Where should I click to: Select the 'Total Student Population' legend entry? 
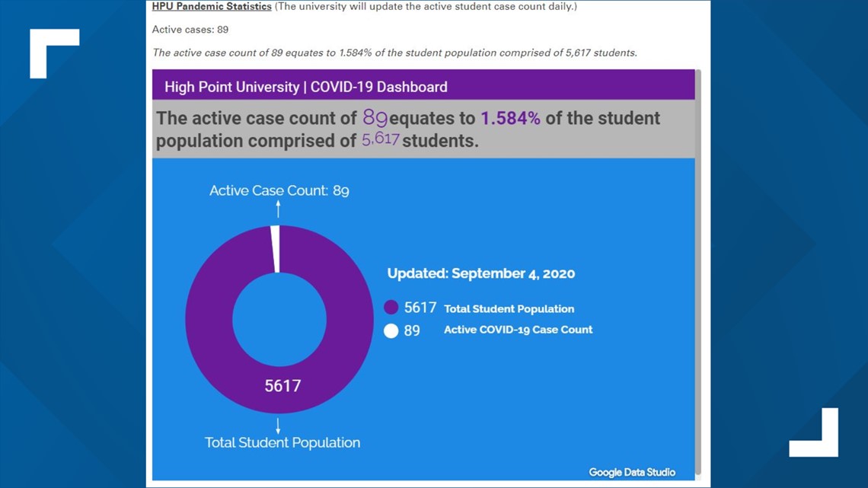tap(509, 308)
